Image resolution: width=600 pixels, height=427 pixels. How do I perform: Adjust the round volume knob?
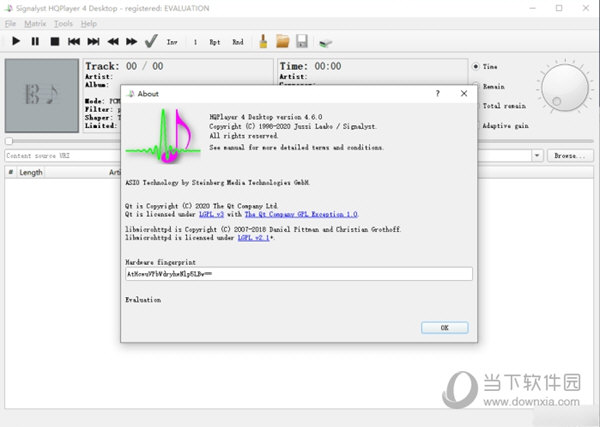click(x=565, y=88)
